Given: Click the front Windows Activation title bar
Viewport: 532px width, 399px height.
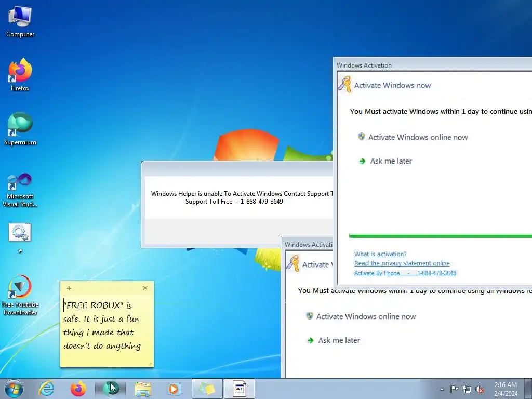Looking at the screenshot, I should (433, 65).
